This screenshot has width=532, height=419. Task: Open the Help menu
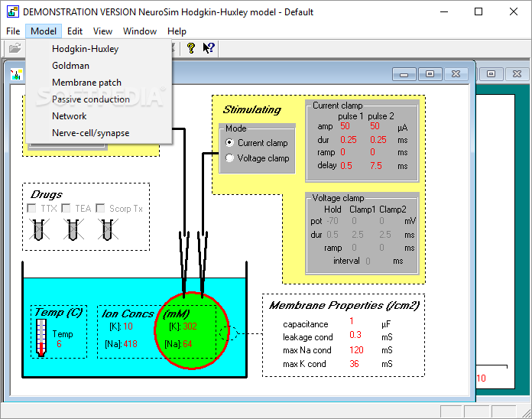pyautogui.click(x=177, y=31)
